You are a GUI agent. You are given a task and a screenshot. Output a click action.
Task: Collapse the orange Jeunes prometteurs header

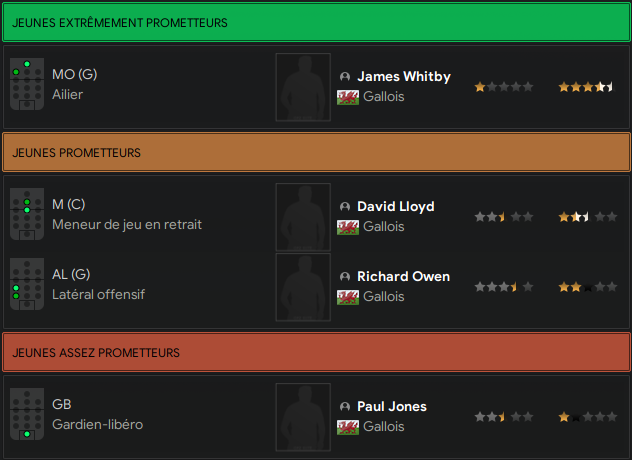pos(316,153)
